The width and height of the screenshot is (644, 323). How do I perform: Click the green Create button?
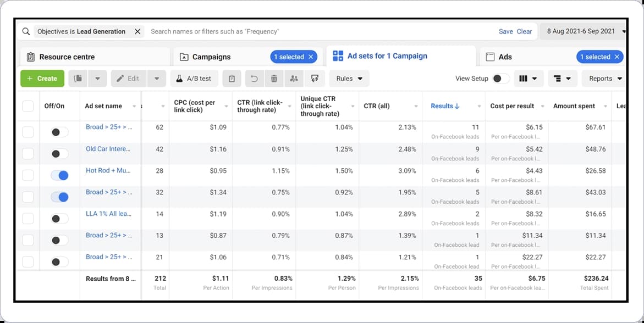pyautogui.click(x=42, y=79)
